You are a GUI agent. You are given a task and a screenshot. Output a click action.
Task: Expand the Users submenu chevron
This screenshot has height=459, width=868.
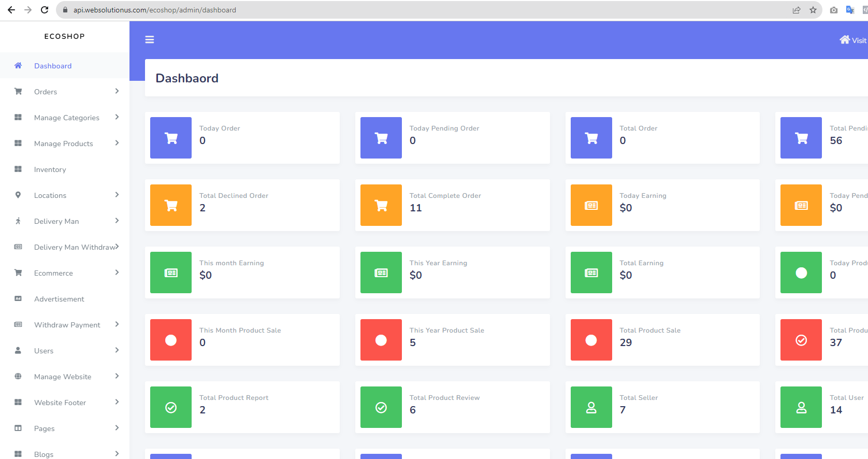117,350
